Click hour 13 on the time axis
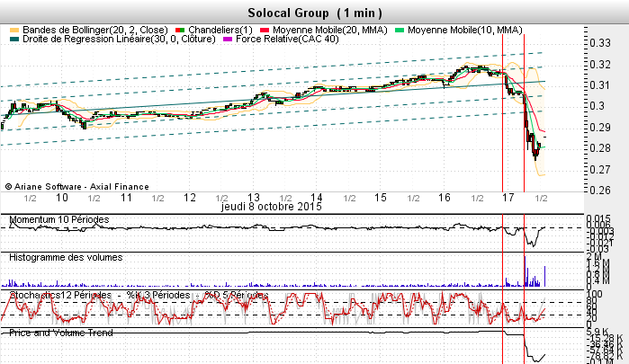Image resolution: width=629 pixels, height=364 pixels. [254, 198]
